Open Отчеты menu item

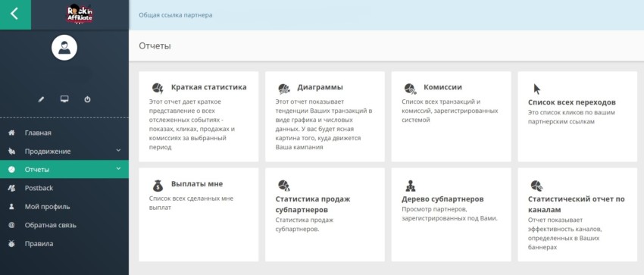click(x=37, y=170)
